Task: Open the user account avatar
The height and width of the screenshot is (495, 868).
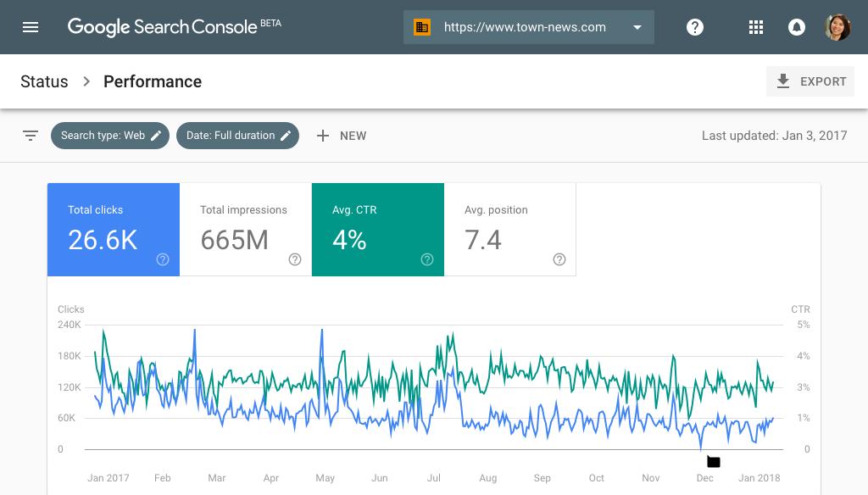Action: (837, 27)
